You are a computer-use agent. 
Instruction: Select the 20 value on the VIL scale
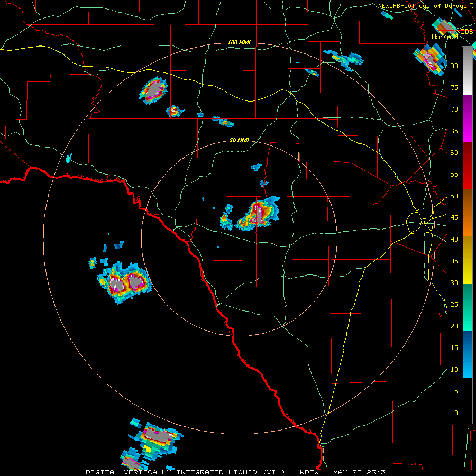pos(454,326)
